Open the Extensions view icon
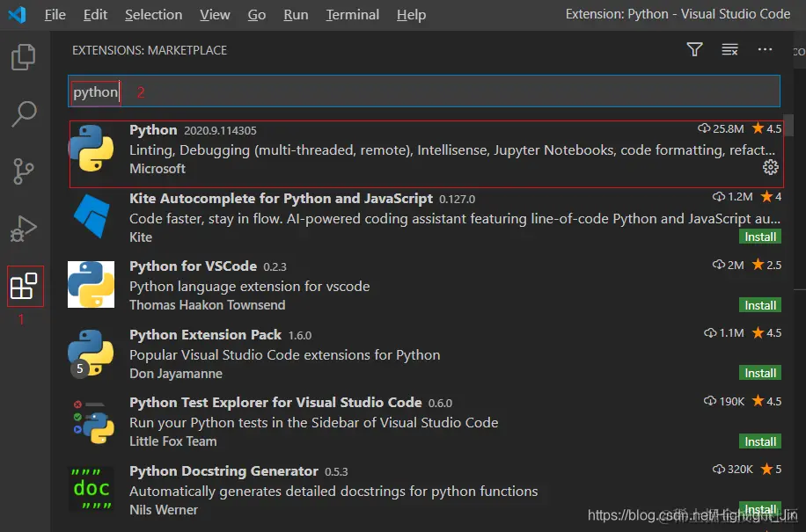Image resolution: width=806 pixels, height=532 pixels. tap(24, 286)
